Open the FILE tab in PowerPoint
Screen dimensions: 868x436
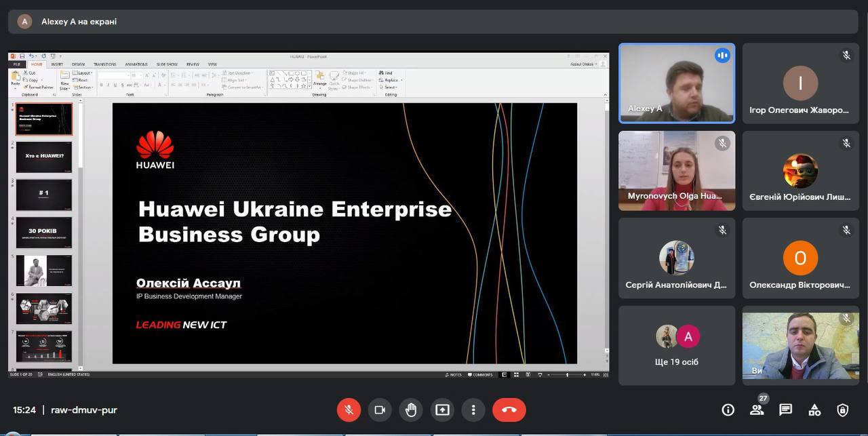[16, 64]
